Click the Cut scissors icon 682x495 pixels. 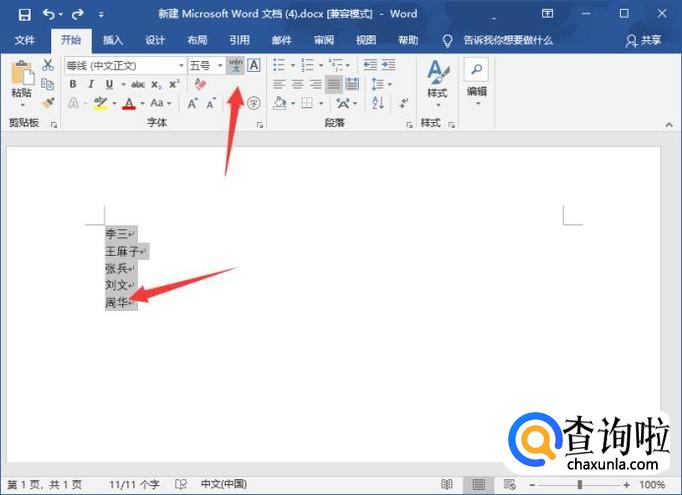click(x=48, y=65)
